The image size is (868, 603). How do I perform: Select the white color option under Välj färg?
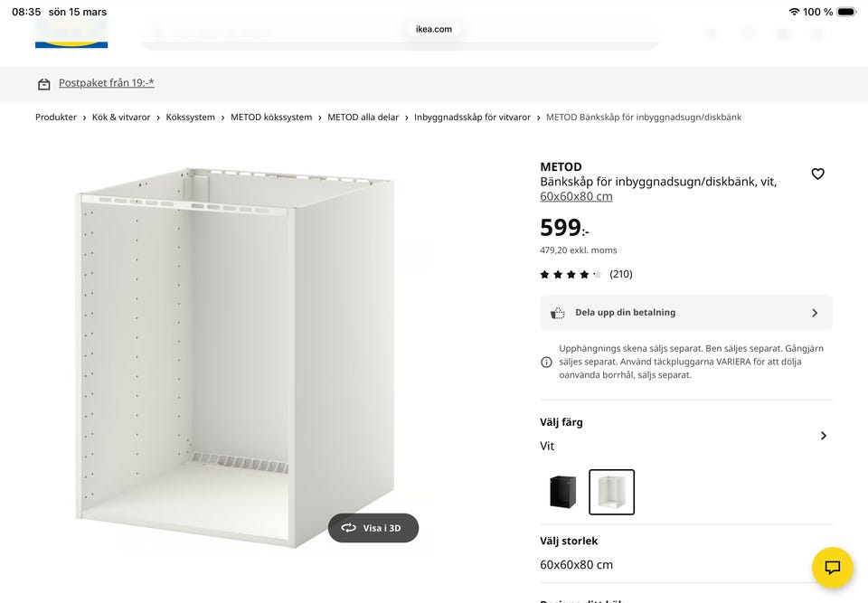[611, 491]
